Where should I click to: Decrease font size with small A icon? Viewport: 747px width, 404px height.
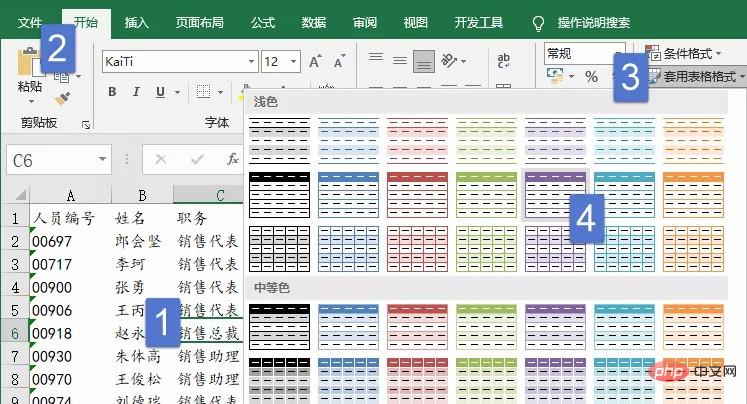tap(339, 61)
